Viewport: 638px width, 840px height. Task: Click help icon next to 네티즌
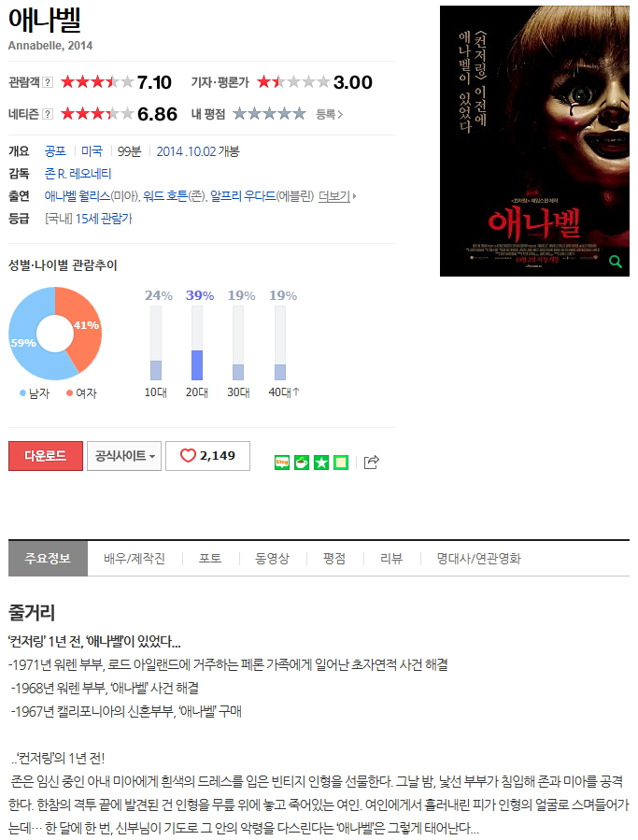48,114
